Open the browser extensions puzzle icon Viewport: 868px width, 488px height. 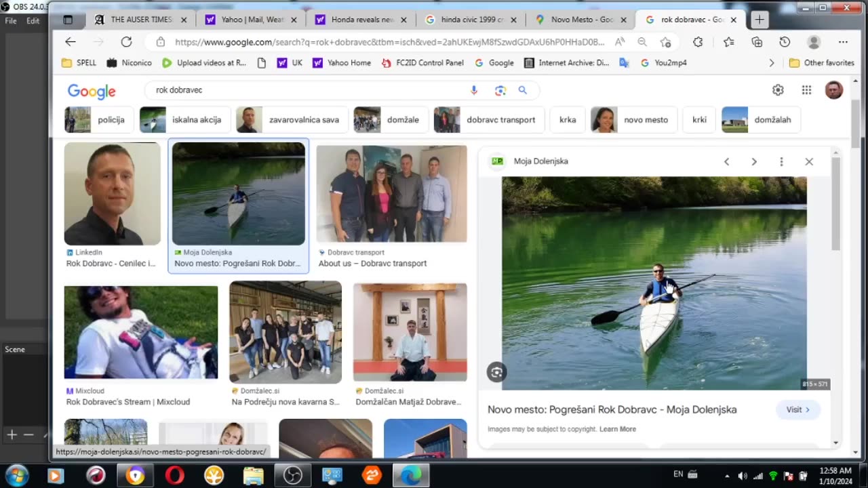tap(698, 42)
